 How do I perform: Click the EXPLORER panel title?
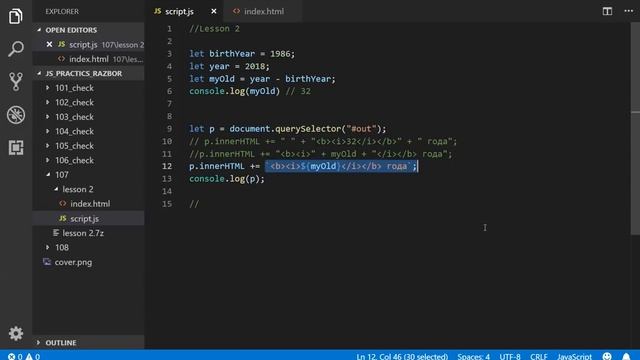click(x=62, y=11)
